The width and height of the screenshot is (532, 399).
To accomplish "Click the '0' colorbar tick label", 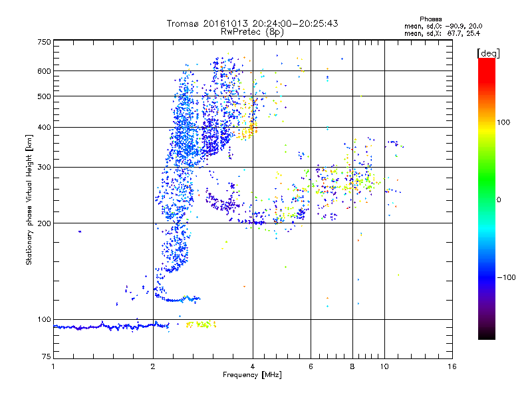I will [x=499, y=200].
